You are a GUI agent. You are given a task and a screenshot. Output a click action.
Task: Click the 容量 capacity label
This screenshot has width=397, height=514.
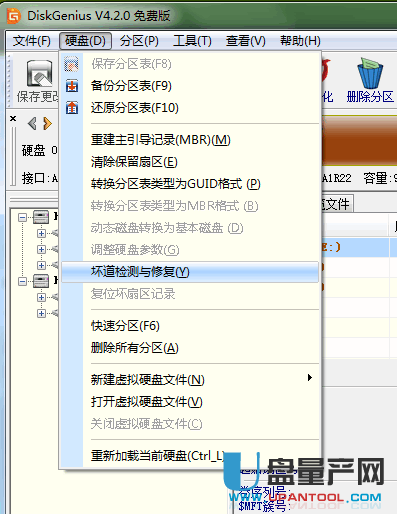[x=380, y=179]
